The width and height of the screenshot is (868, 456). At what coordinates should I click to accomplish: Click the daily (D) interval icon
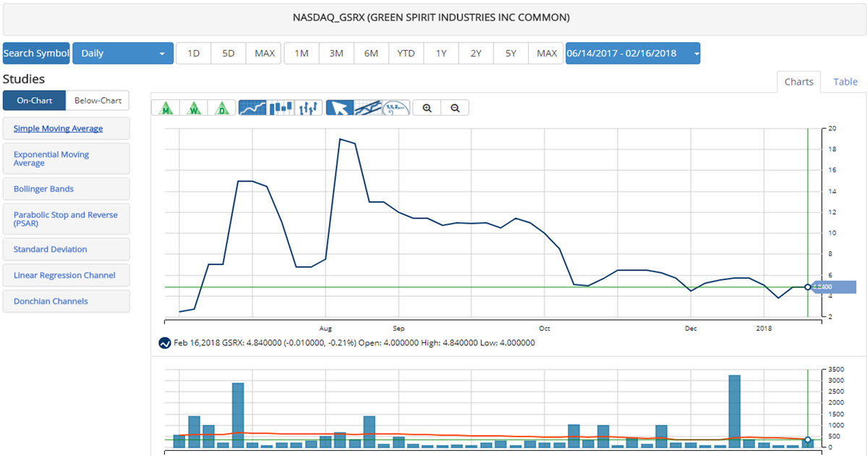point(221,108)
